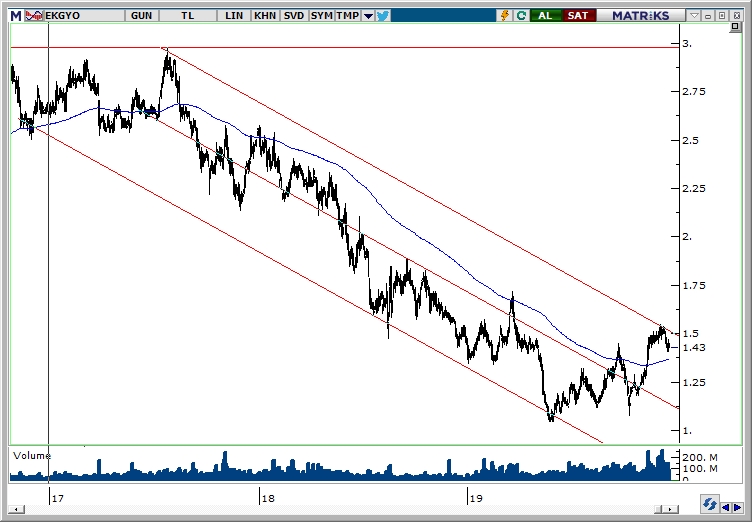Expand the dropdown arrow after TMP
The width and height of the screenshot is (752, 522).
pos(368,16)
